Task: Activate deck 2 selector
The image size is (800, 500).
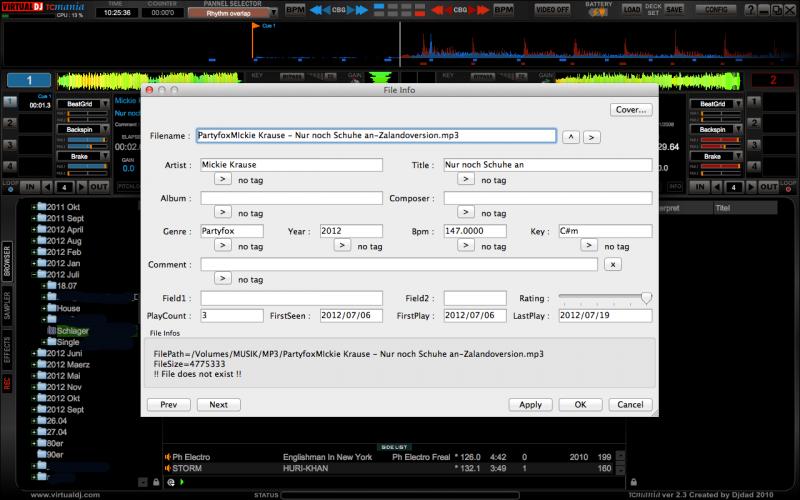Action: click(773, 80)
